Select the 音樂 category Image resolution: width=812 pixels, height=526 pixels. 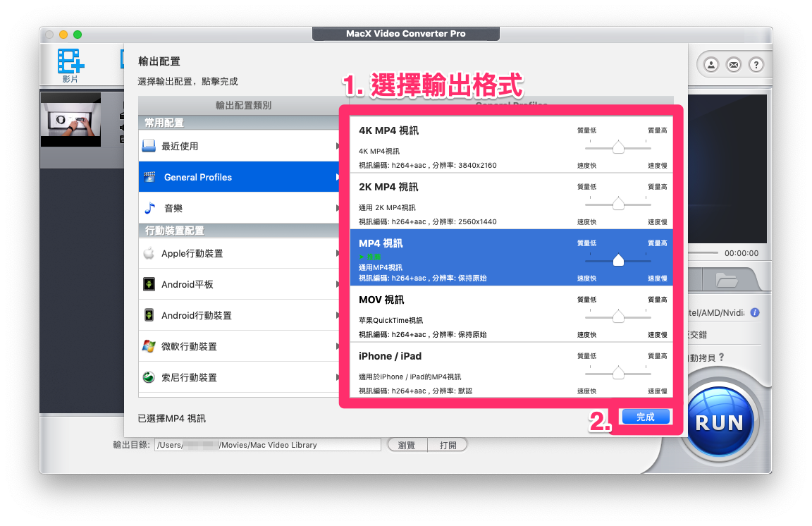click(239, 208)
